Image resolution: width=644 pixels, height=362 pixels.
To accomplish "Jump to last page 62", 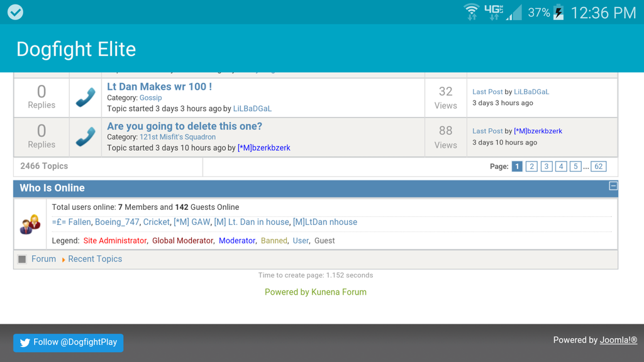I will click(x=598, y=167).
